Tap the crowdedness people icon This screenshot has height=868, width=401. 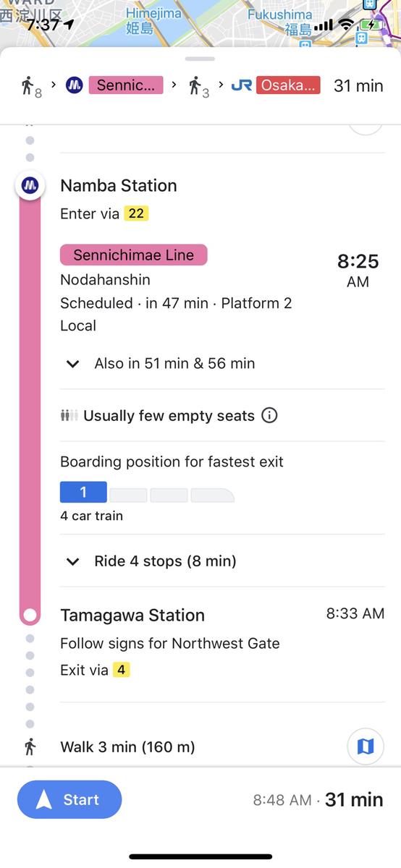tap(69, 416)
